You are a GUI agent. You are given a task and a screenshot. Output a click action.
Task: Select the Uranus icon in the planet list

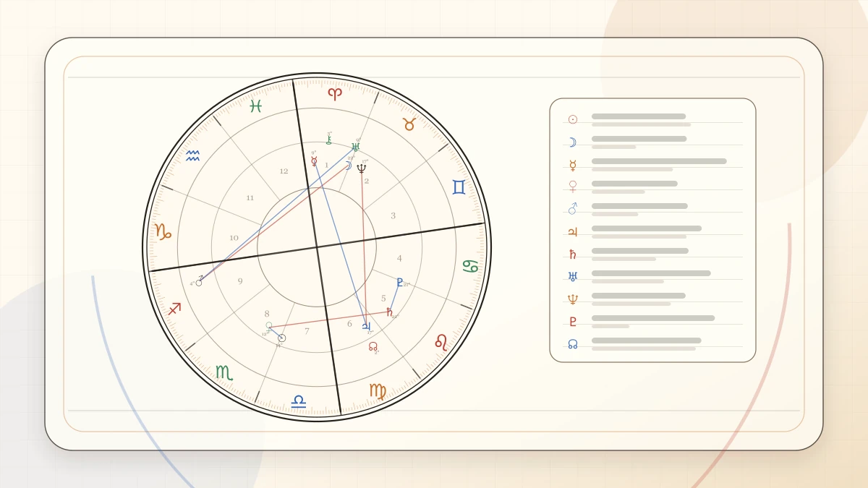tap(573, 277)
